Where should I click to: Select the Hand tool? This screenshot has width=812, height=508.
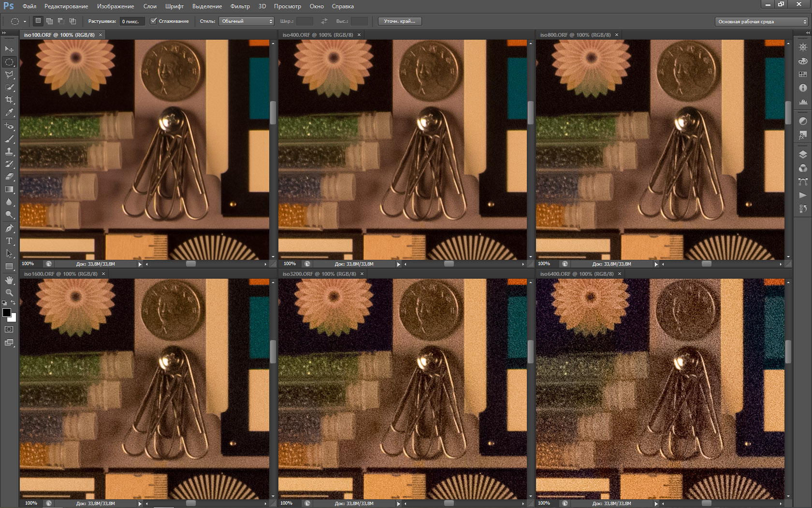9,280
